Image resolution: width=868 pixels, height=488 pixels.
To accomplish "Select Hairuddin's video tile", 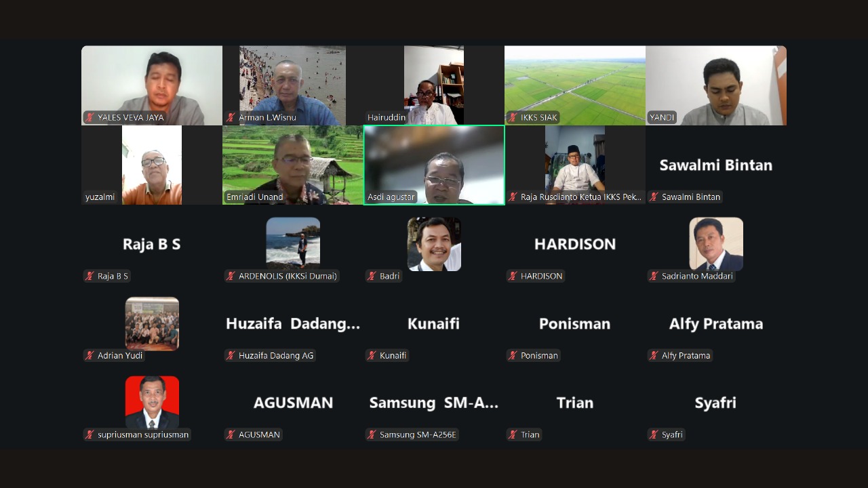I will click(434, 85).
